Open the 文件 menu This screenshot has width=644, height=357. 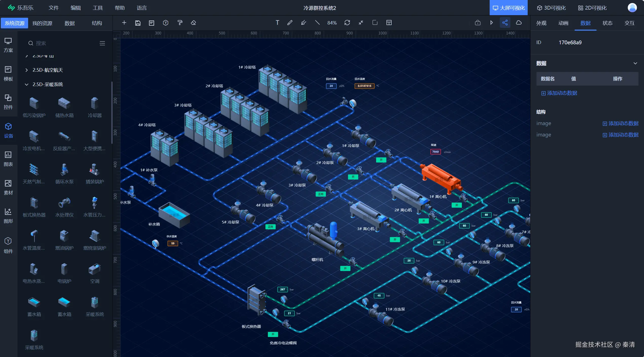coord(53,8)
